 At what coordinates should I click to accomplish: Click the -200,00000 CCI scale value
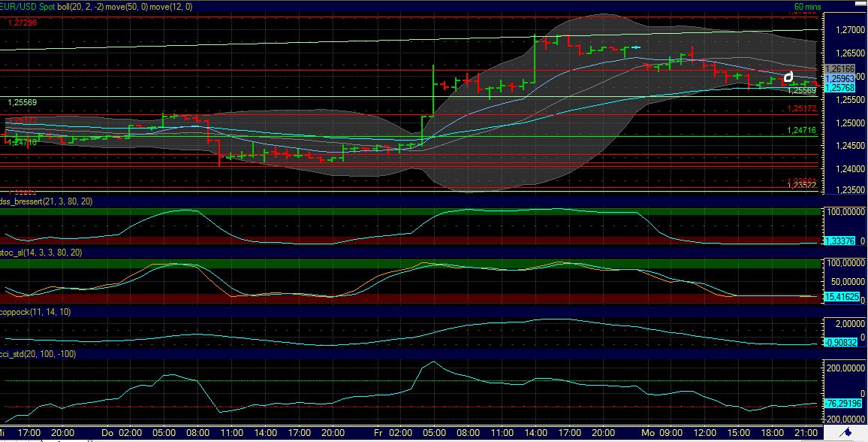click(x=845, y=419)
